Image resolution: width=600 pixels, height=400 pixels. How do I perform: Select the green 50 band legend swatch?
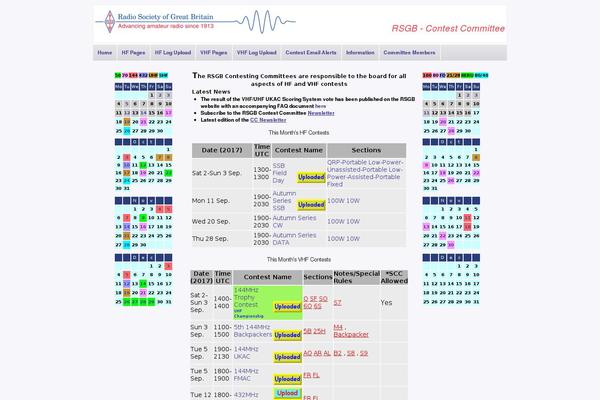(118, 75)
